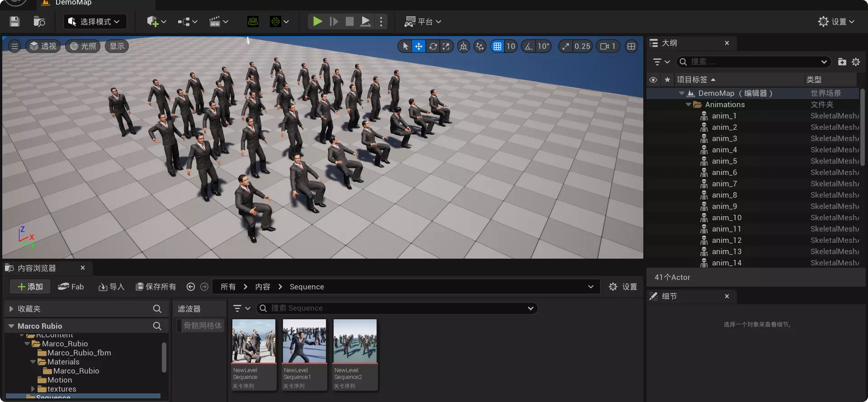
Task: Save the current level with the disk icon
Action: (14, 22)
